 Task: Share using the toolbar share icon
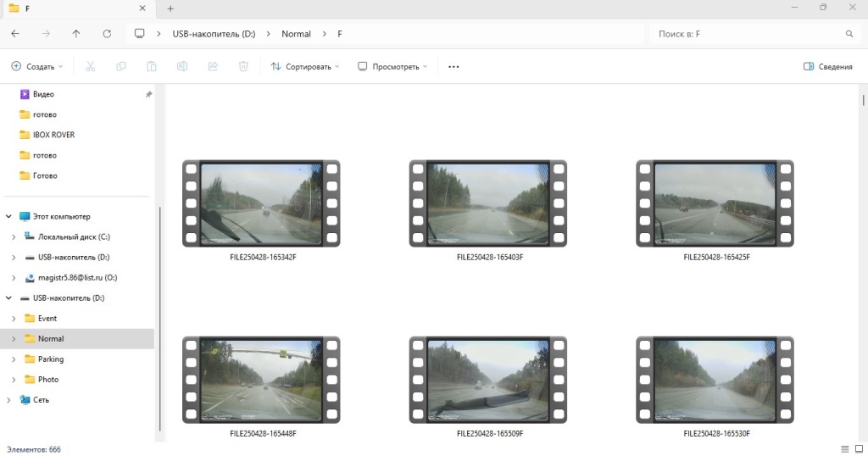213,66
